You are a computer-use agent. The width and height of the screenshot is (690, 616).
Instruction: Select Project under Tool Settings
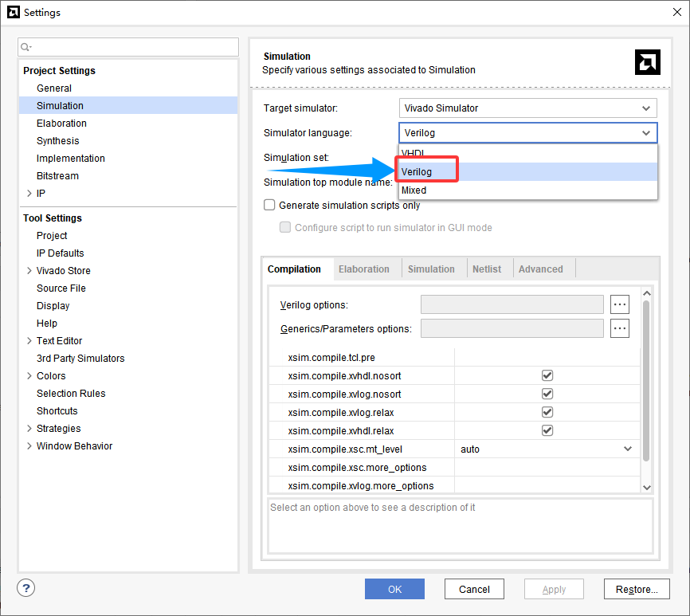click(x=52, y=235)
